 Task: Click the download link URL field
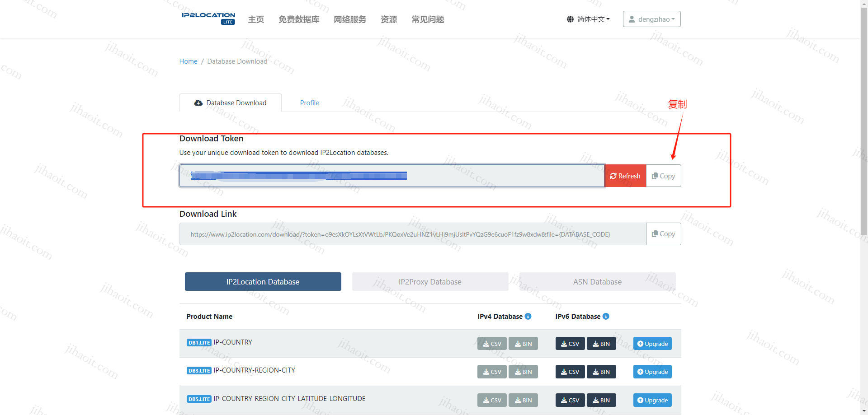coord(413,234)
